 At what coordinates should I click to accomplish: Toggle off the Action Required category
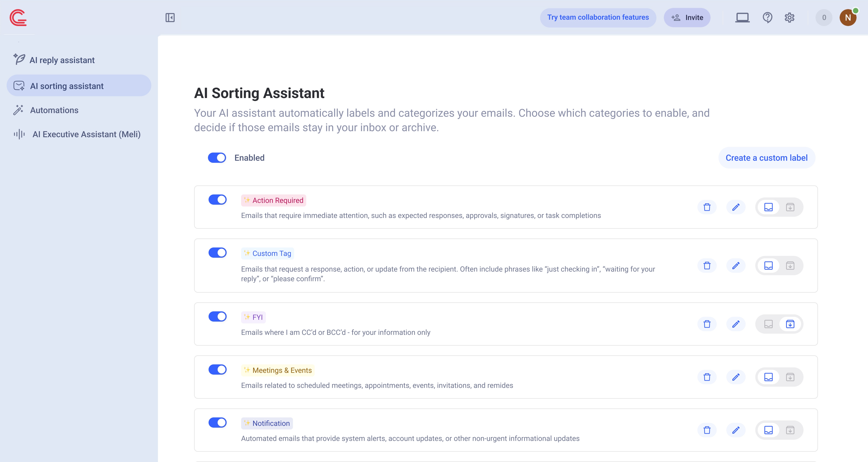[x=217, y=200]
